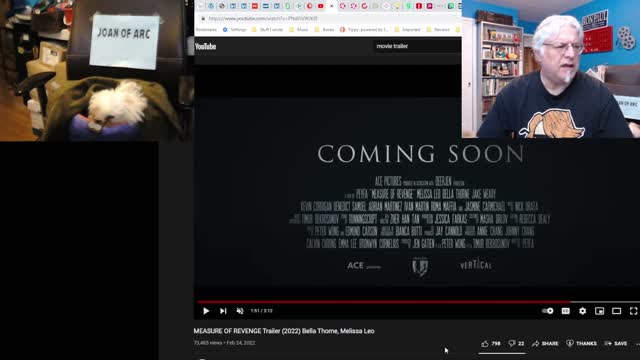Open the Imported bookmarks folder
Viewport: 640px width, 360px height.
[x=407, y=29]
